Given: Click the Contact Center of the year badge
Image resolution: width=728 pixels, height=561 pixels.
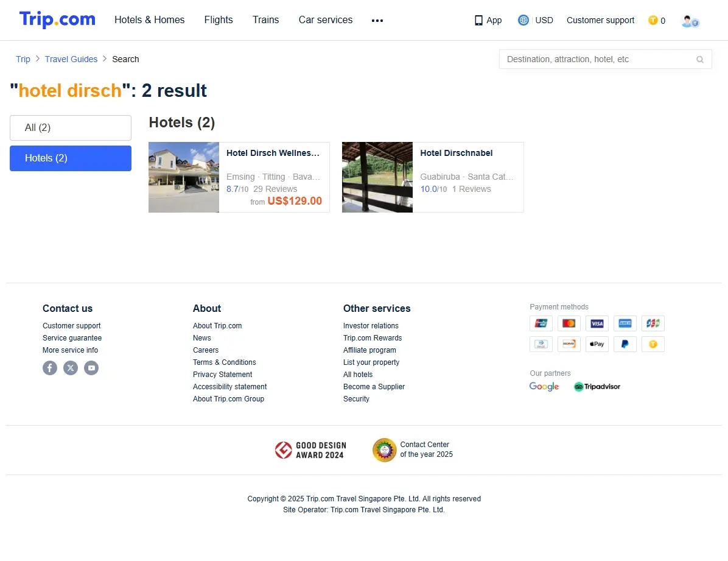Looking at the screenshot, I should click(x=413, y=450).
